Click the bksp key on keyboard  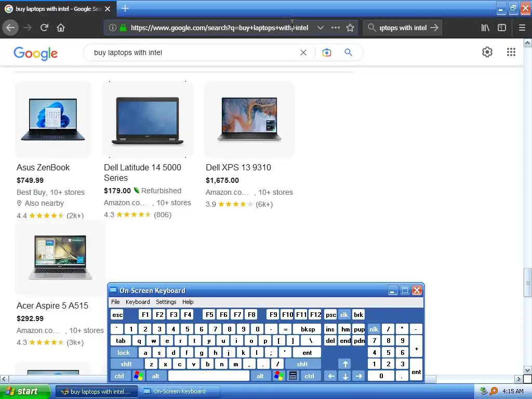(x=308, y=329)
